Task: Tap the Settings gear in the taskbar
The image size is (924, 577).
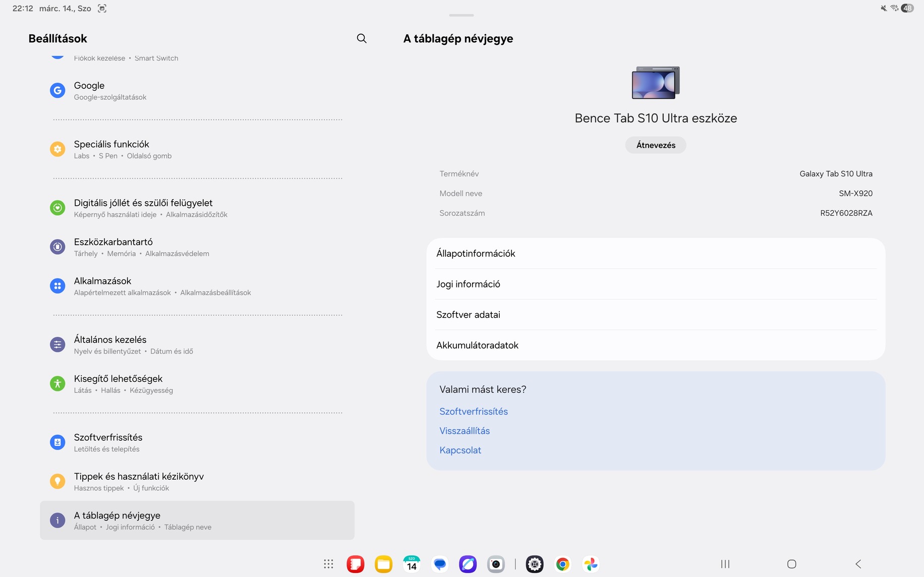Action: pos(535,564)
